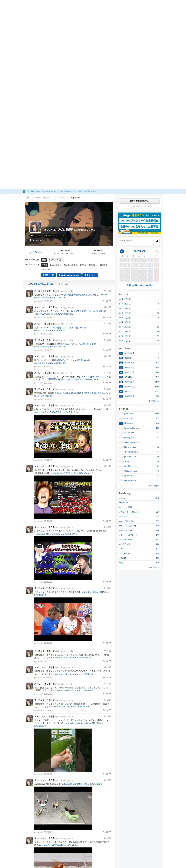Click the archive icon beside 2025年08月

tap(121, 353)
